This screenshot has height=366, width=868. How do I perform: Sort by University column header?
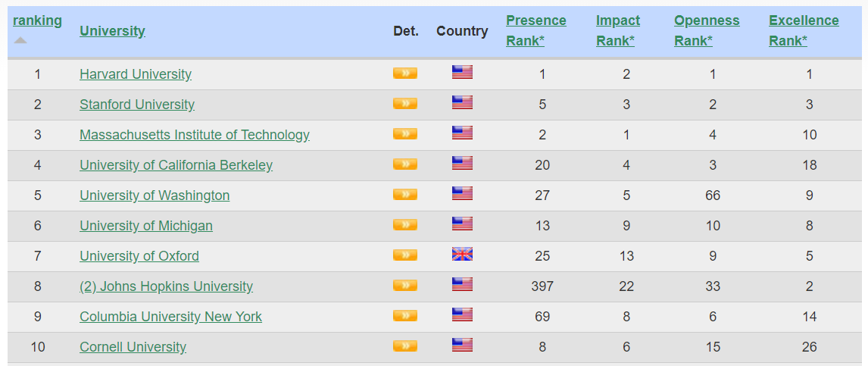point(112,31)
